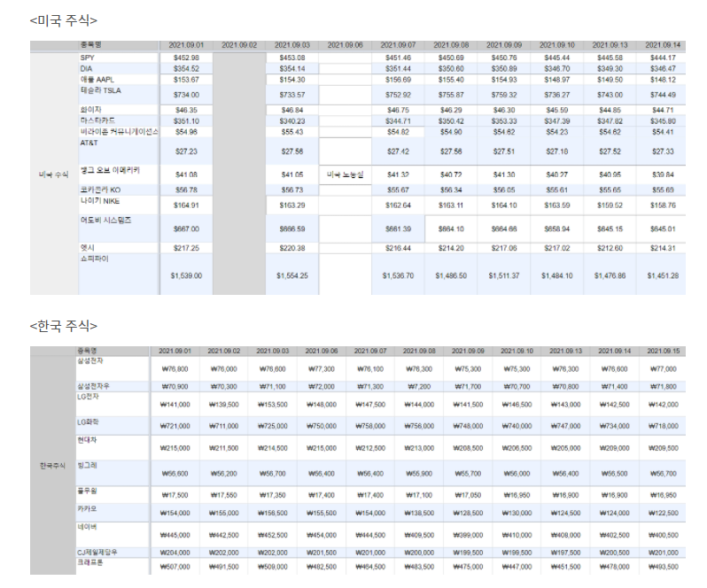Click the 종목명 header of the Korean table

[87, 350]
